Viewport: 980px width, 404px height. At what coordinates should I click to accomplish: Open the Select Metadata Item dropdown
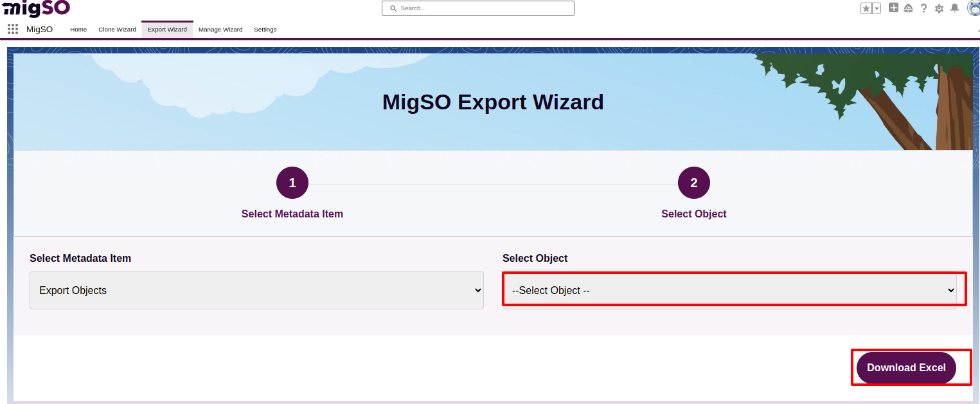(256, 290)
